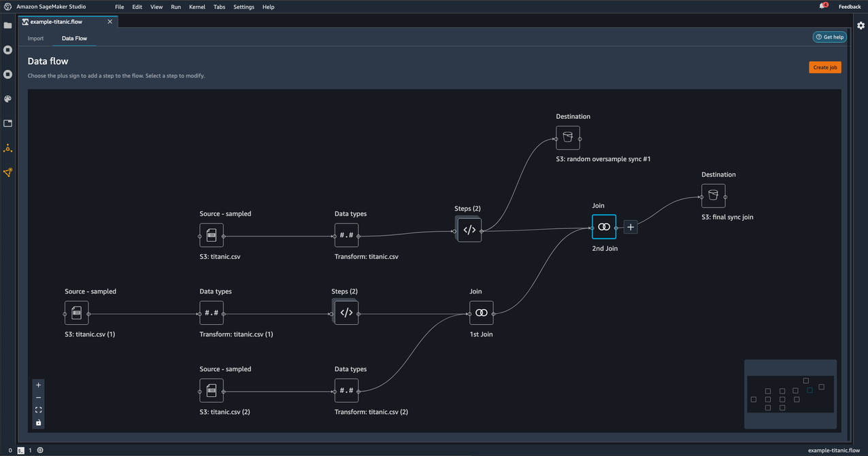Switch to the Data Flow tab
The height and width of the screenshot is (456, 868).
click(x=74, y=38)
